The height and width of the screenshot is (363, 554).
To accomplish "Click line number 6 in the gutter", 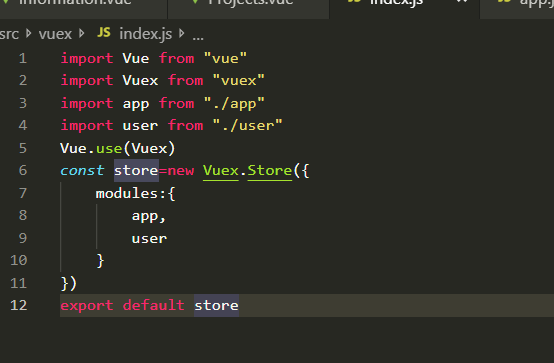I will click(23, 170).
